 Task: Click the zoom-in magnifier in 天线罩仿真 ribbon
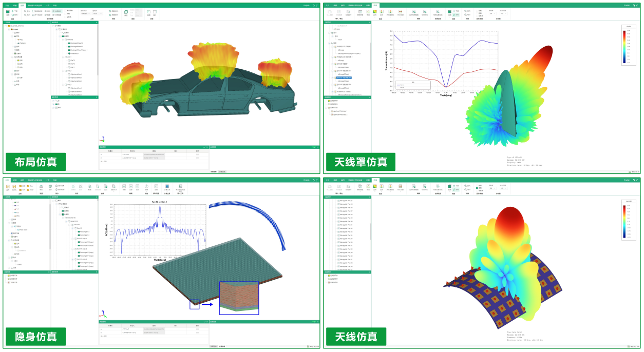click(465, 11)
